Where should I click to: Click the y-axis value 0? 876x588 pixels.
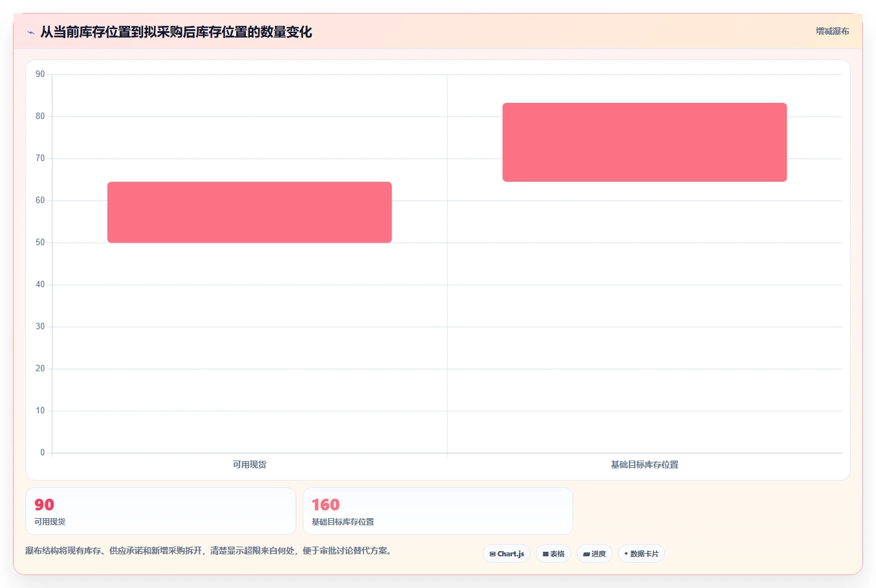(43, 453)
